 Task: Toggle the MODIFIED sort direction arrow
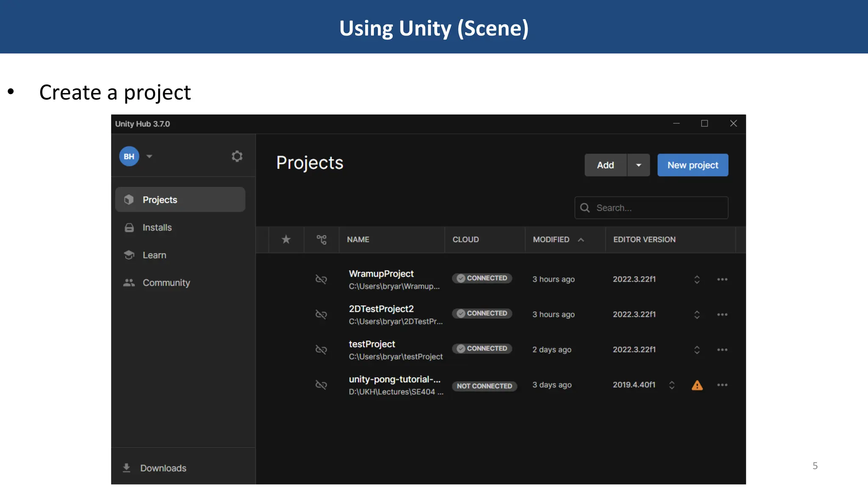click(581, 240)
